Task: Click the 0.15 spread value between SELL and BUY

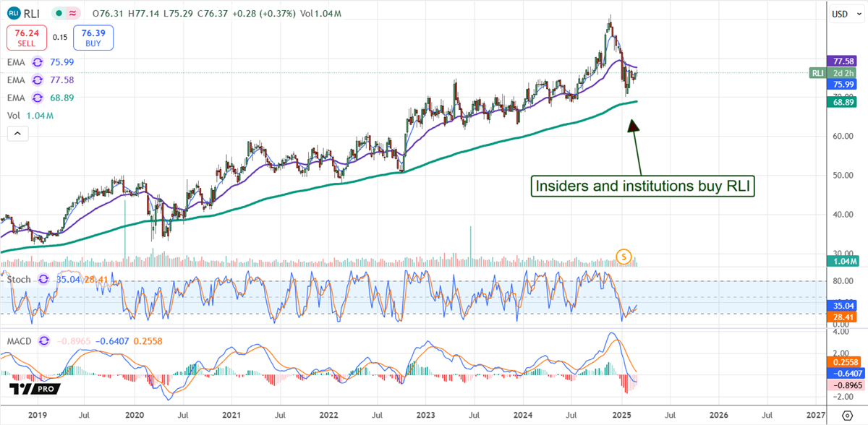Action: (60, 37)
